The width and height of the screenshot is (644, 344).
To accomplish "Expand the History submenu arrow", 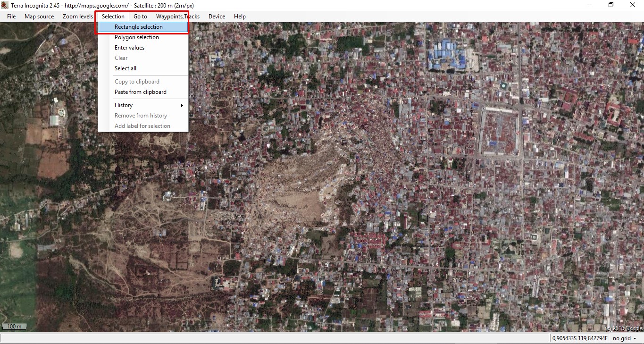I will coord(182,105).
